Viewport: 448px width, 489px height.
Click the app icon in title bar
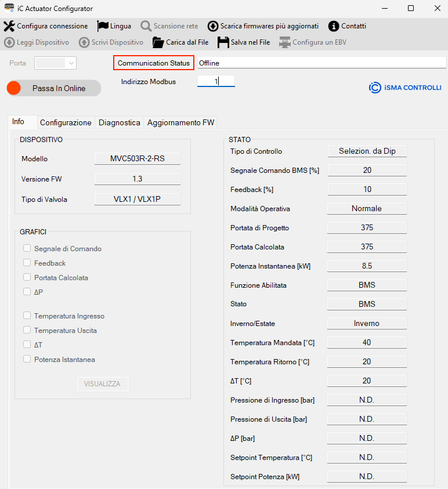point(9,8)
